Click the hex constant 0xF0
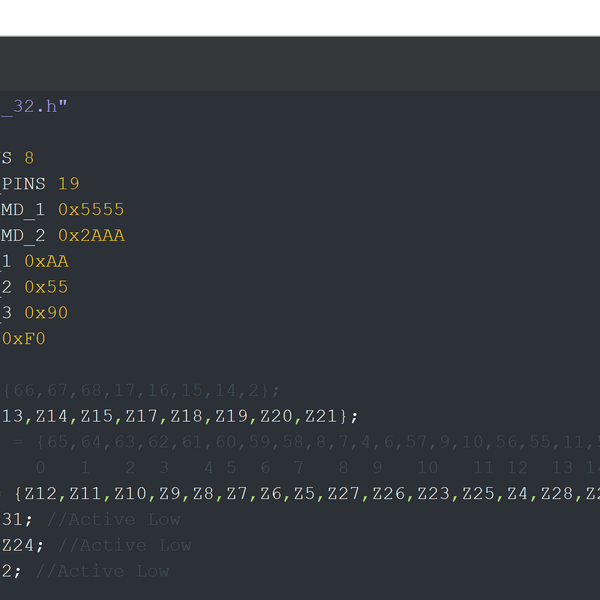 click(x=24, y=339)
